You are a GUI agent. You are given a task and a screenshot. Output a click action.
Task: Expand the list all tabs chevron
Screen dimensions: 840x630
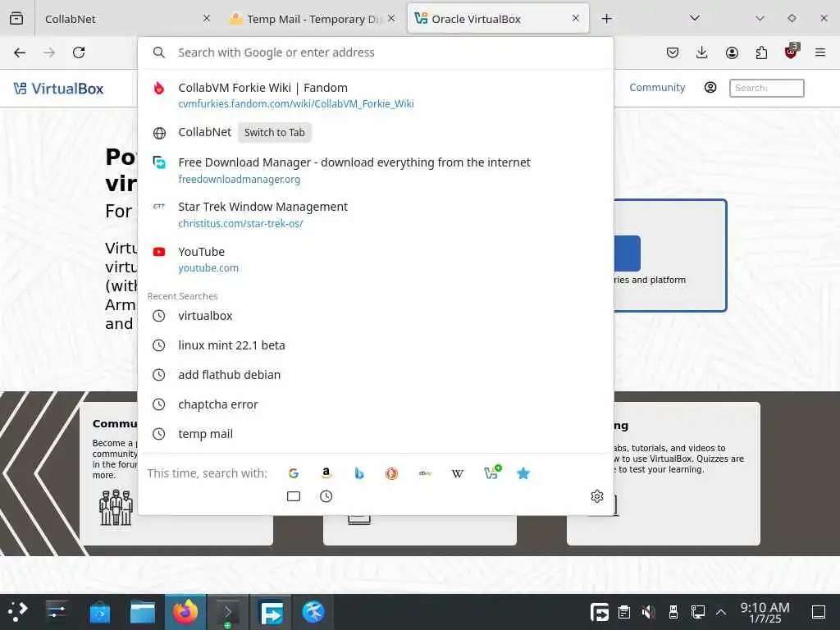(695, 18)
